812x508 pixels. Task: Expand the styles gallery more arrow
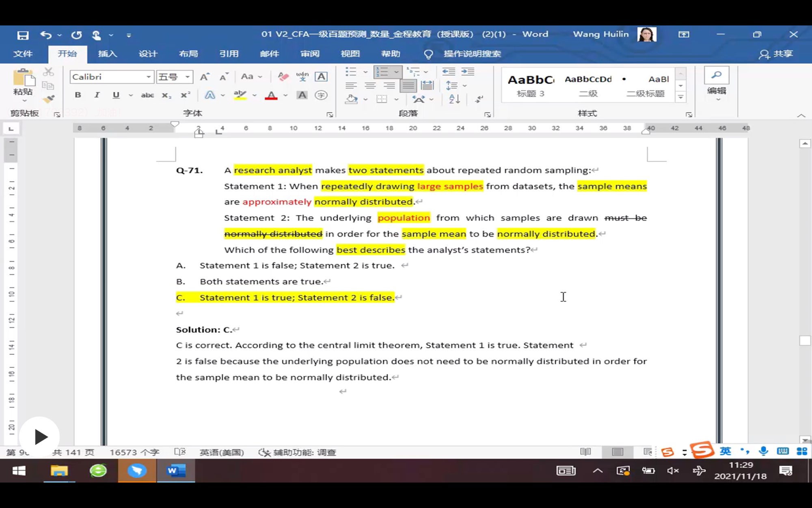(681, 98)
